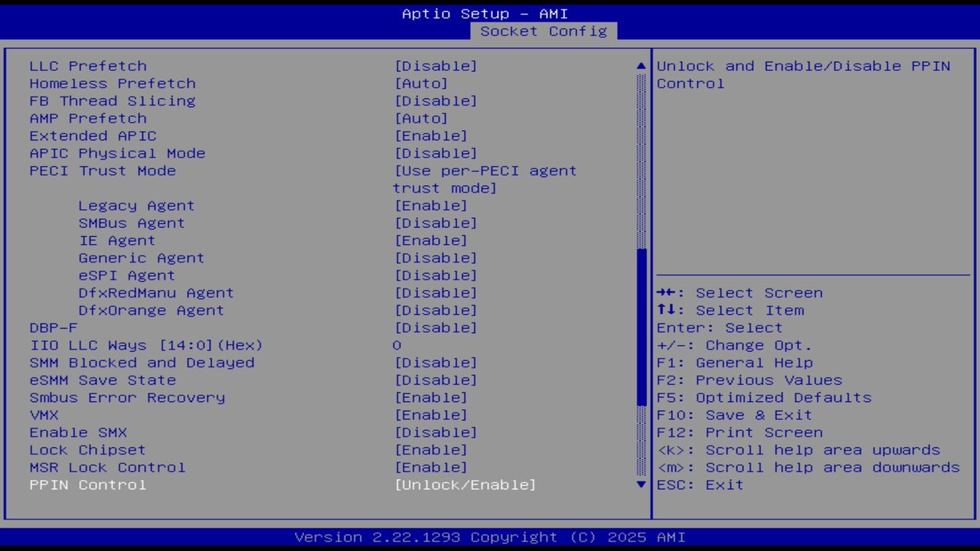Click the scrollbar up arrow

click(x=641, y=66)
